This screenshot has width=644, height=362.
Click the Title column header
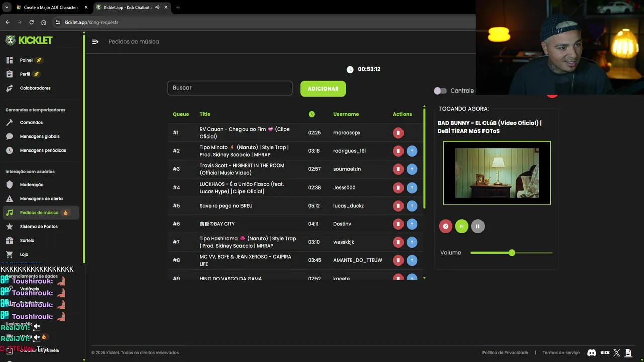205,114
